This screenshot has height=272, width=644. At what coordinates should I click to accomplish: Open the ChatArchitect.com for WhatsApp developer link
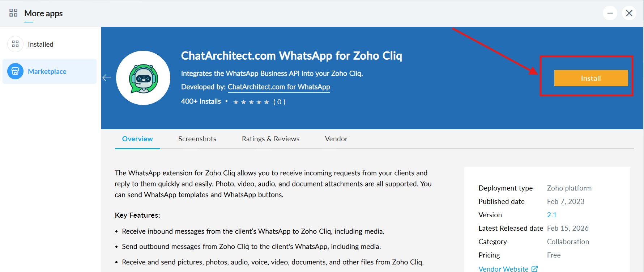279,87
